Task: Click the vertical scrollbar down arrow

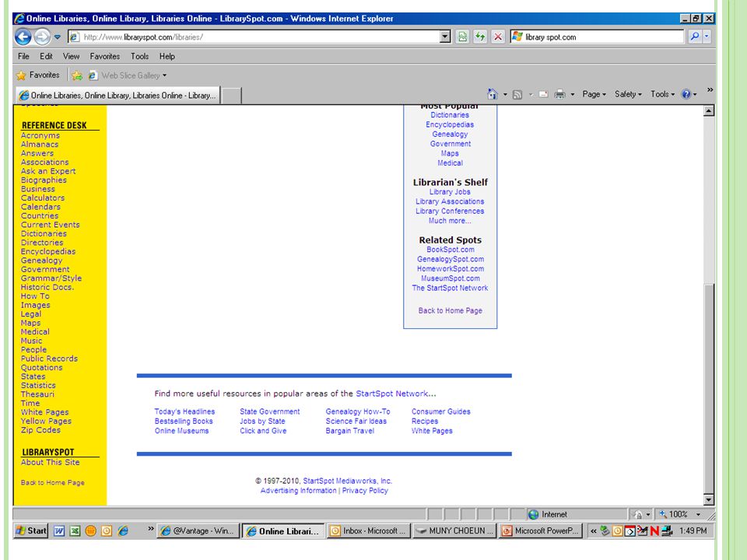Action: 709,499
